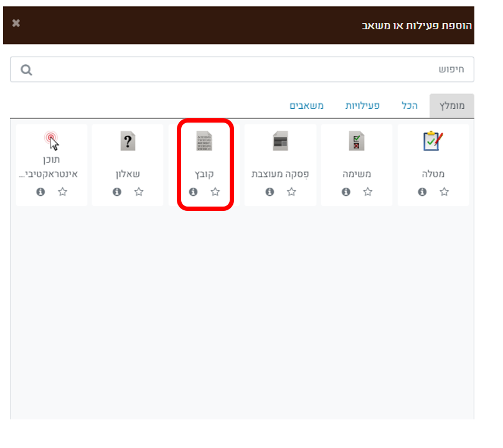Open info about the מטלה activity
This screenshot has height=448, width=503.
(x=422, y=192)
